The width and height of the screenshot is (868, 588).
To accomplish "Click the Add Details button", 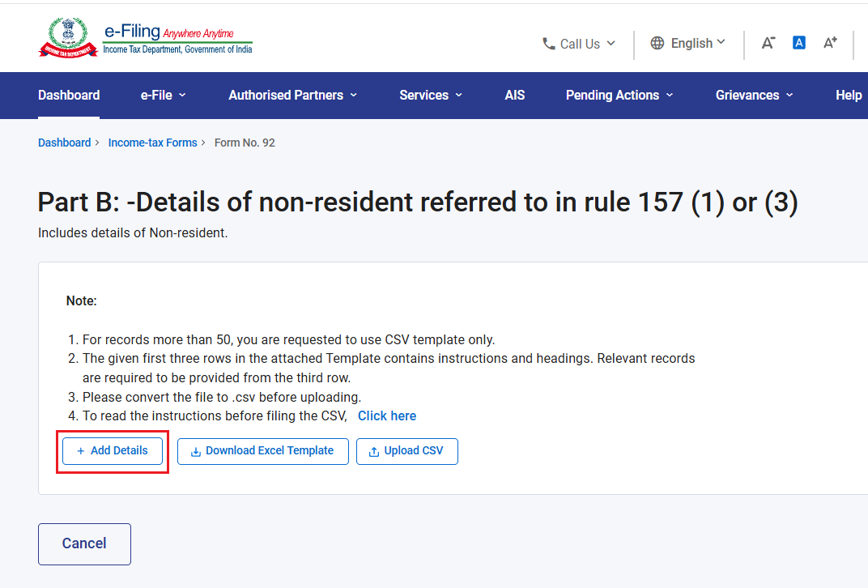I will click(113, 451).
